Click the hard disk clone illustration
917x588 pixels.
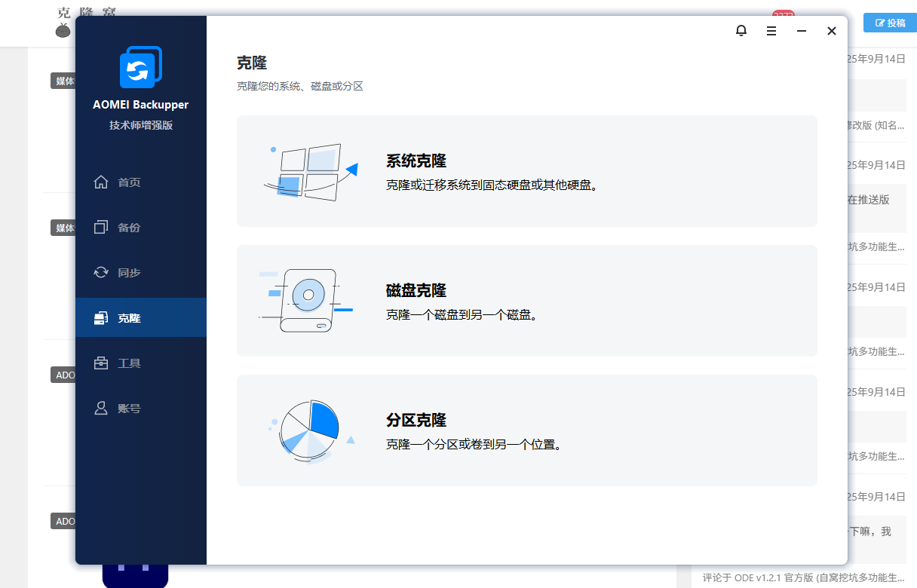(x=307, y=301)
